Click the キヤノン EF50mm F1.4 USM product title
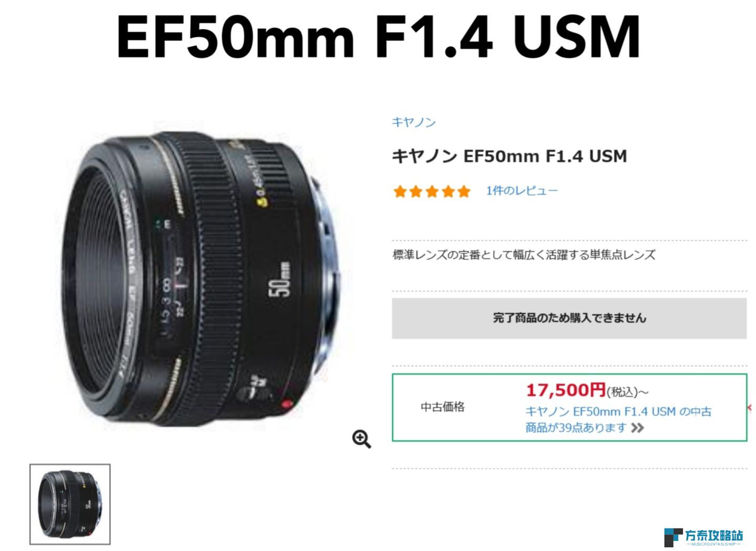 click(x=509, y=157)
